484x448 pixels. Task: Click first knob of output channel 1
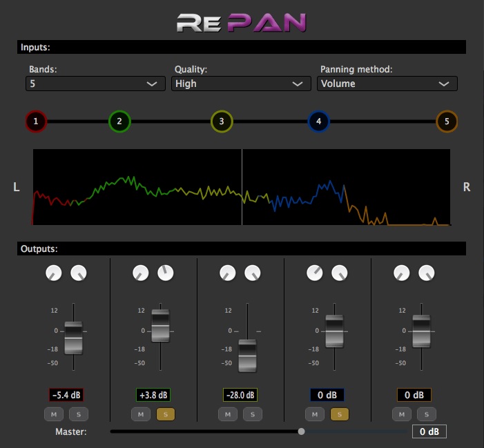(54, 273)
